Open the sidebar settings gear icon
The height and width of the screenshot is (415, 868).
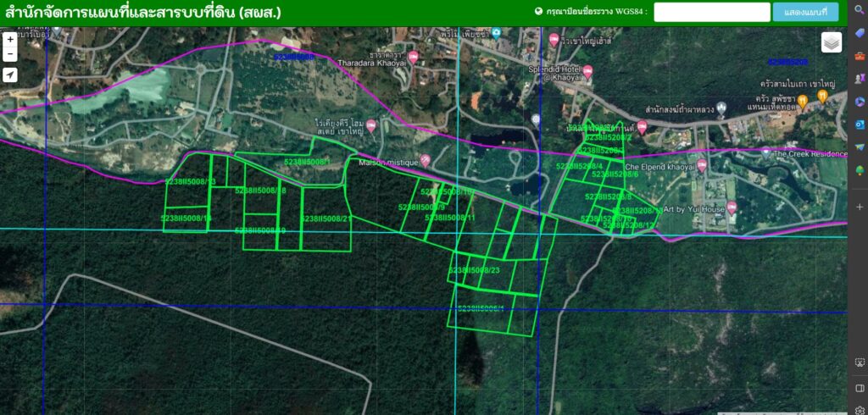tap(860, 410)
